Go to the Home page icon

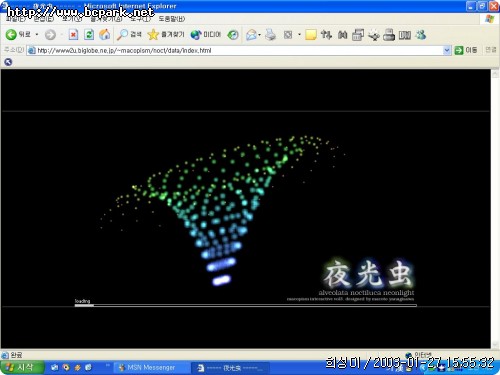[x=104, y=34]
